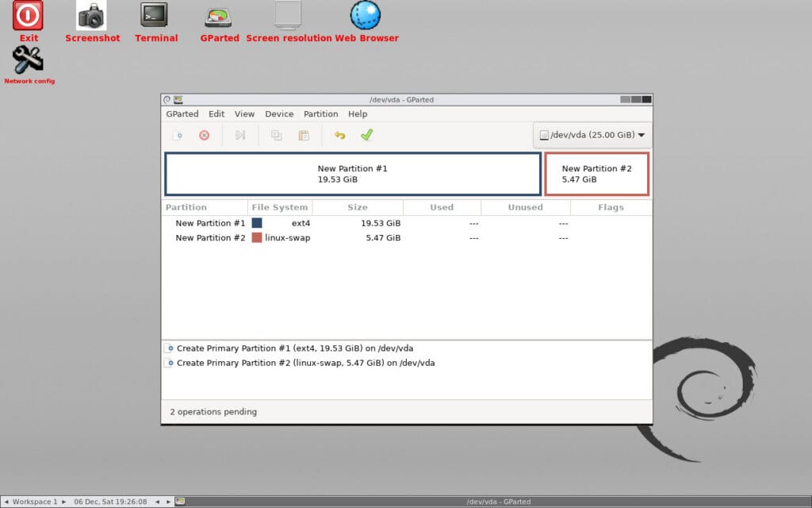812x508 pixels.
Task: Click the Copy partition toolbar icon
Action: tap(276, 135)
